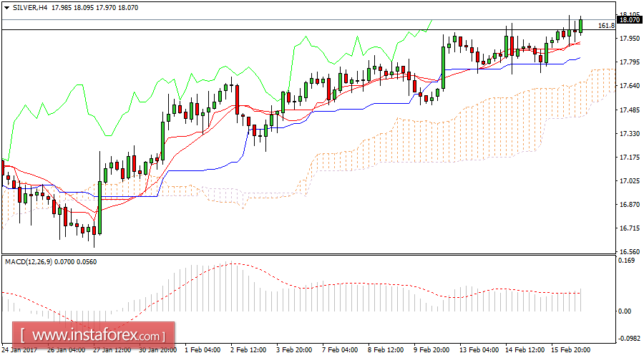The image size is (644, 358).
Task: Click the 161.8 Fibonacci level label
Action: 606,26
